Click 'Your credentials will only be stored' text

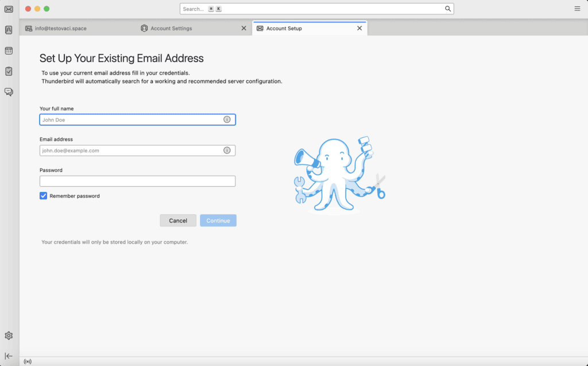tap(114, 242)
